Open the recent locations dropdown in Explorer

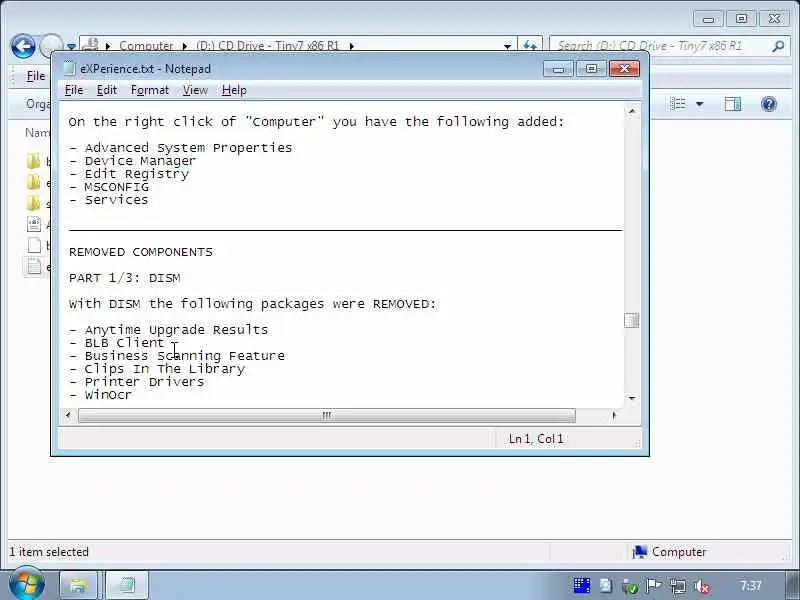pyautogui.click(x=71, y=46)
